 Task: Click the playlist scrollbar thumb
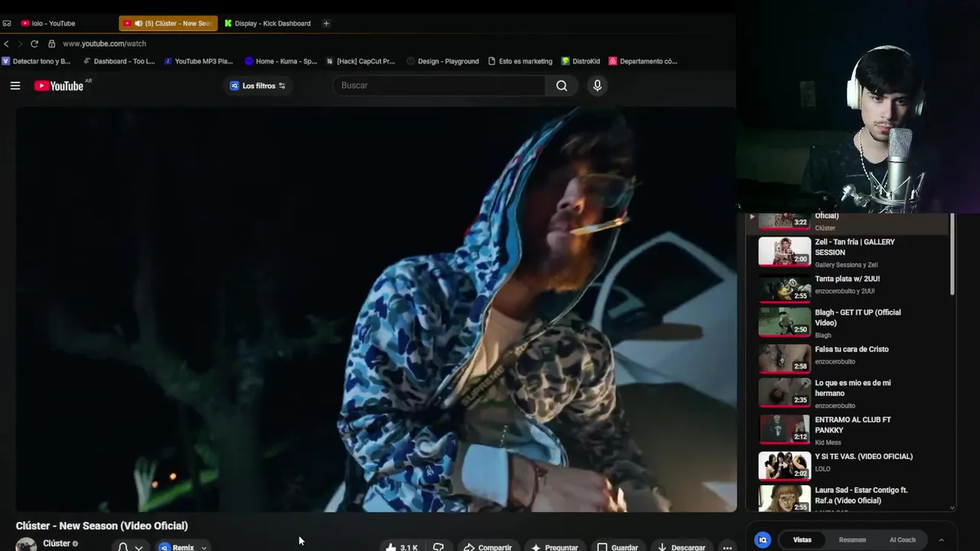pos(952,254)
